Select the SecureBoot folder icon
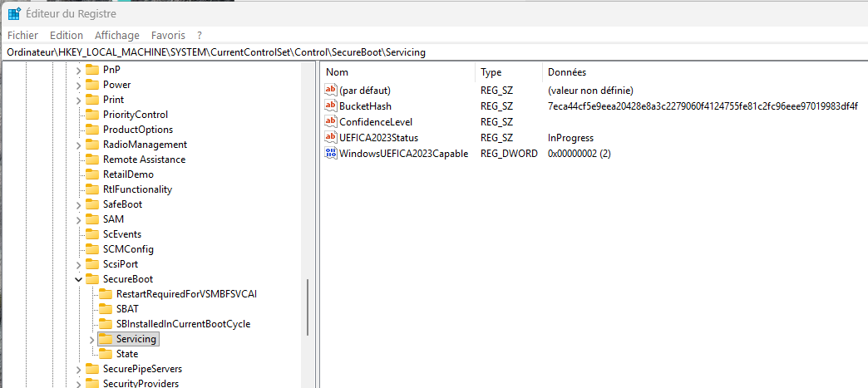 click(x=92, y=279)
